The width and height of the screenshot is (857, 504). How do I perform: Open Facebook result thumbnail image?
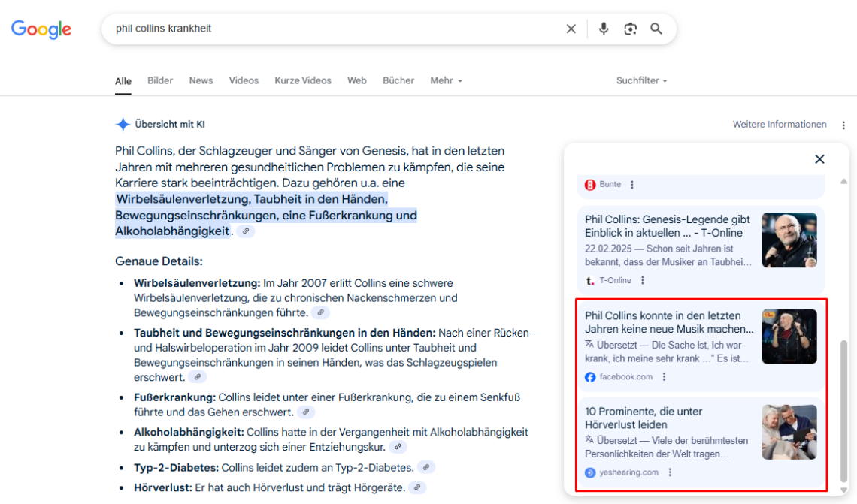[789, 337]
